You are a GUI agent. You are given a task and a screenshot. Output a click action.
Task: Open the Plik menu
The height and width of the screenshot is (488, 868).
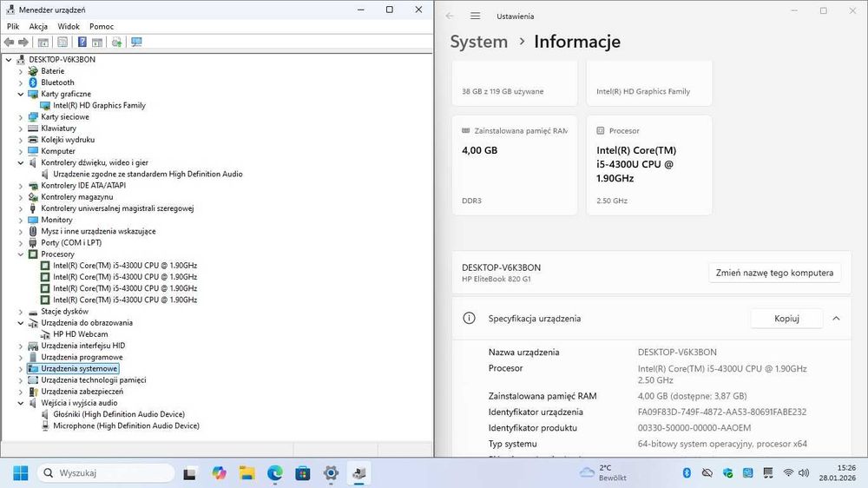(13, 26)
